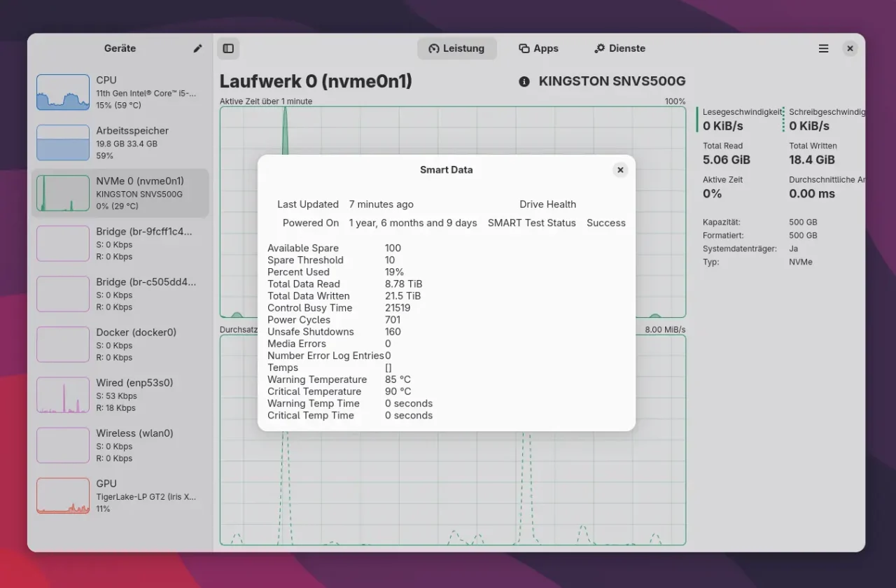Toggle the sidebar panel icon

(x=228, y=48)
